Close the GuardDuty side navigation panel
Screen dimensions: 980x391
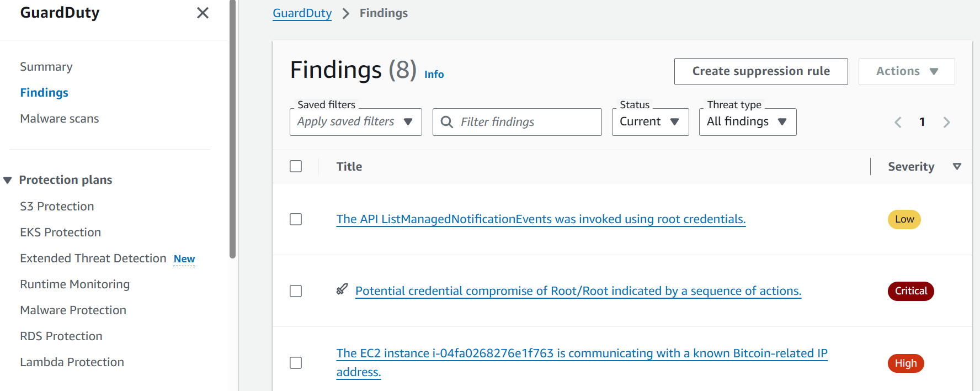coord(203,13)
